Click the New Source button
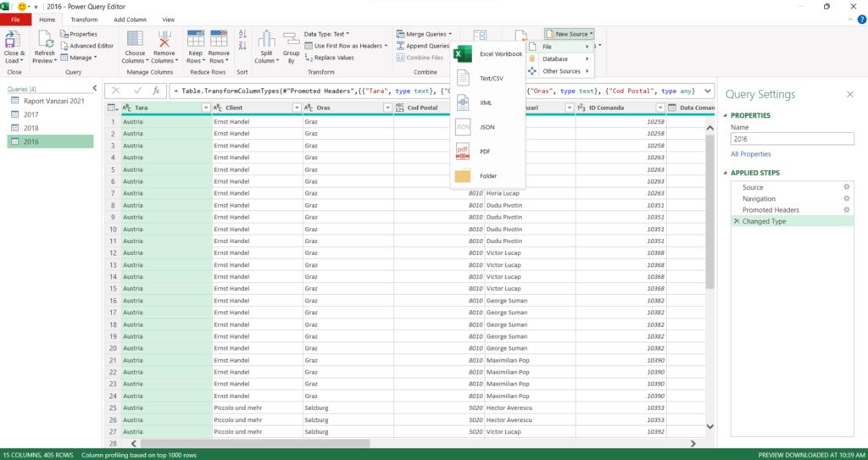868x460 pixels. 569,35
